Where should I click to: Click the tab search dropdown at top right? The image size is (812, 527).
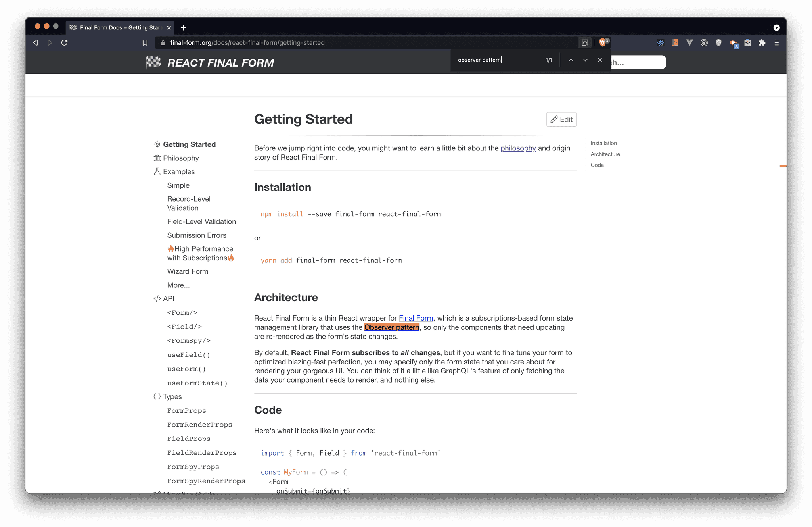(x=776, y=27)
